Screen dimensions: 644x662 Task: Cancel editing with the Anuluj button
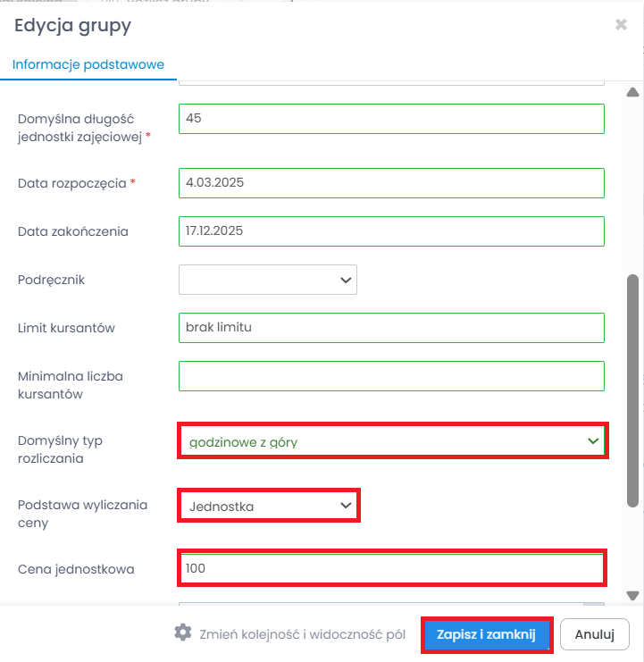click(595, 634)
